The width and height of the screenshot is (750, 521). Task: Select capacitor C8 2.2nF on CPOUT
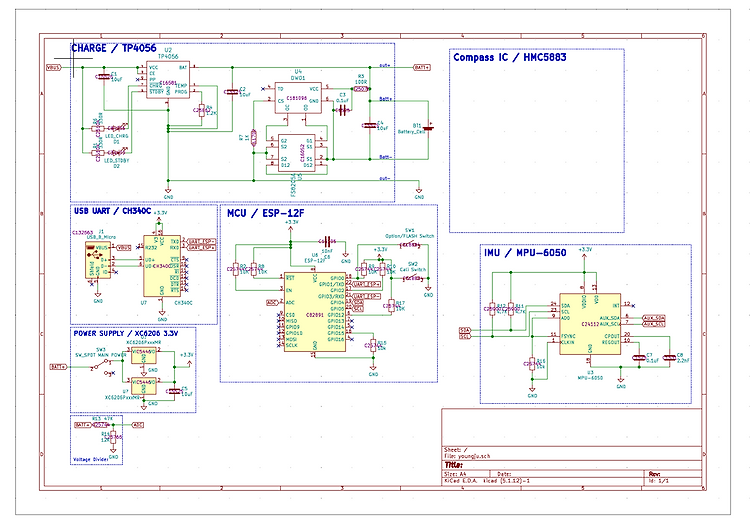tap(669, 357)
